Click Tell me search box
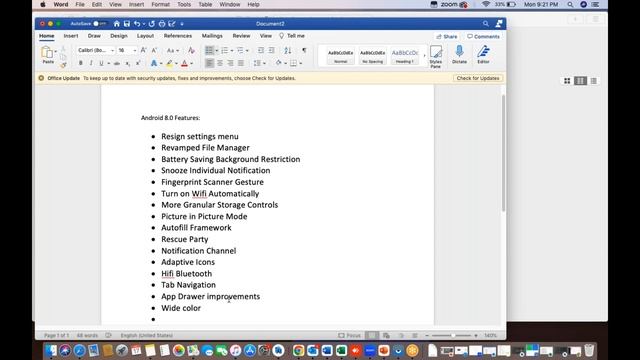This screenshot has width=640, height=360. 292,36
